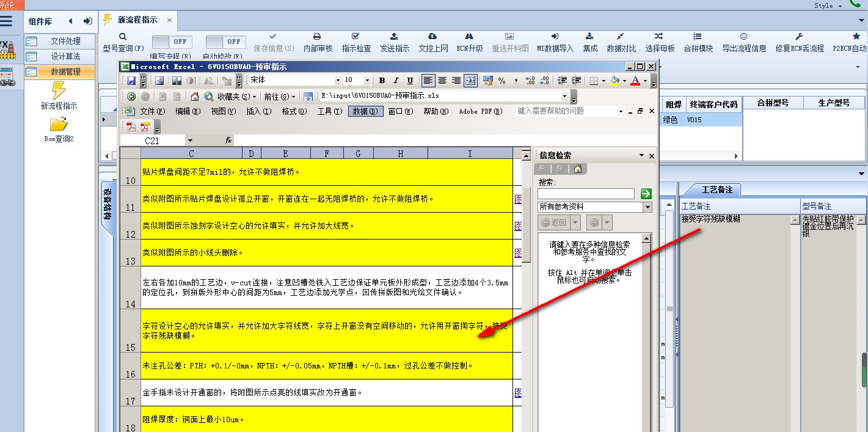Open the 数据 menu in Excel

pyautogui.click(x=365, y=111)
